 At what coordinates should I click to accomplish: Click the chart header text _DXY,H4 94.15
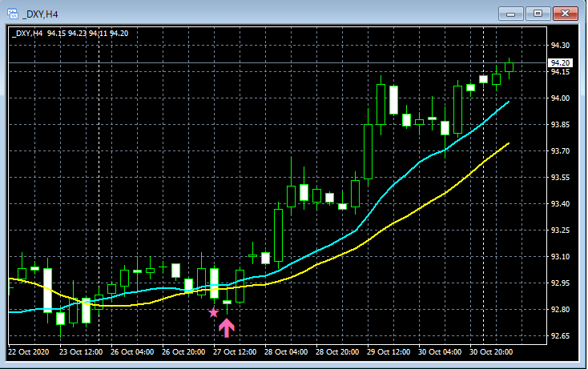point(70,34)
